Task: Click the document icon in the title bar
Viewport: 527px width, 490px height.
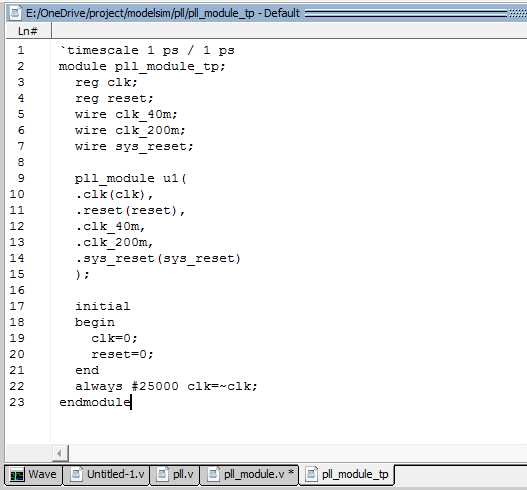Action: 15,13
